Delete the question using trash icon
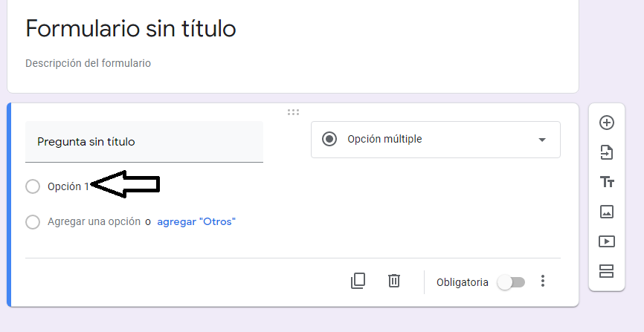Image resolution: width=644 pixels, height=332 pixels. [394, 281]
